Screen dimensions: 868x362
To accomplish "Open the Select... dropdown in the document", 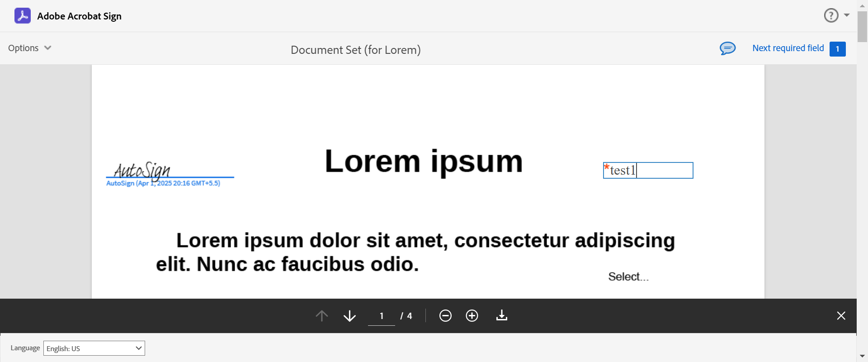I will (x=628, y=276).
